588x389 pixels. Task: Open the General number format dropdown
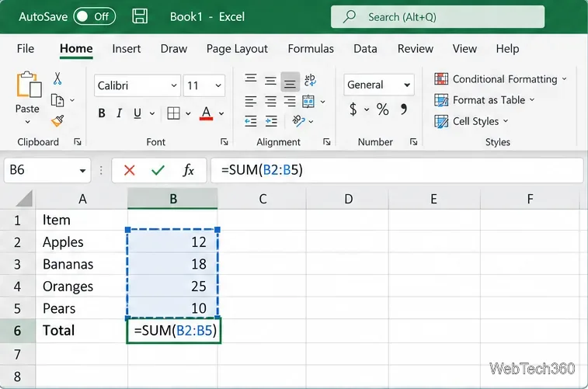(x=379, y=85)
